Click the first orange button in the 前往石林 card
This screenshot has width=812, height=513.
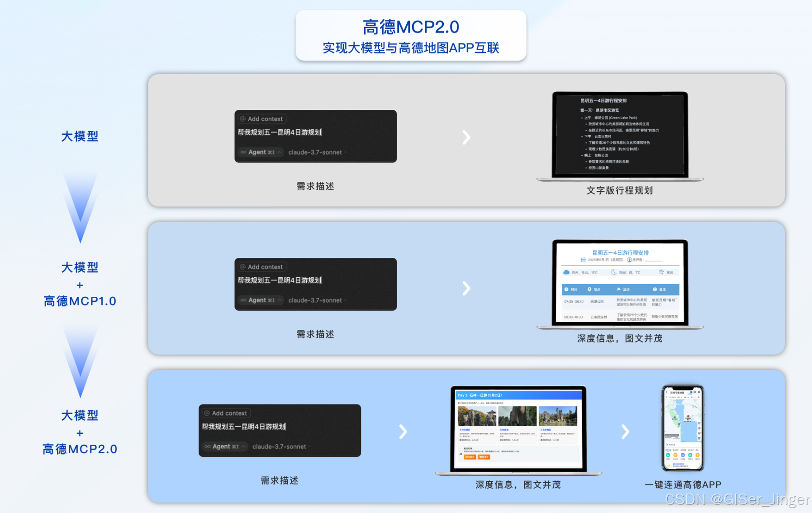click(x=470, y=457)
